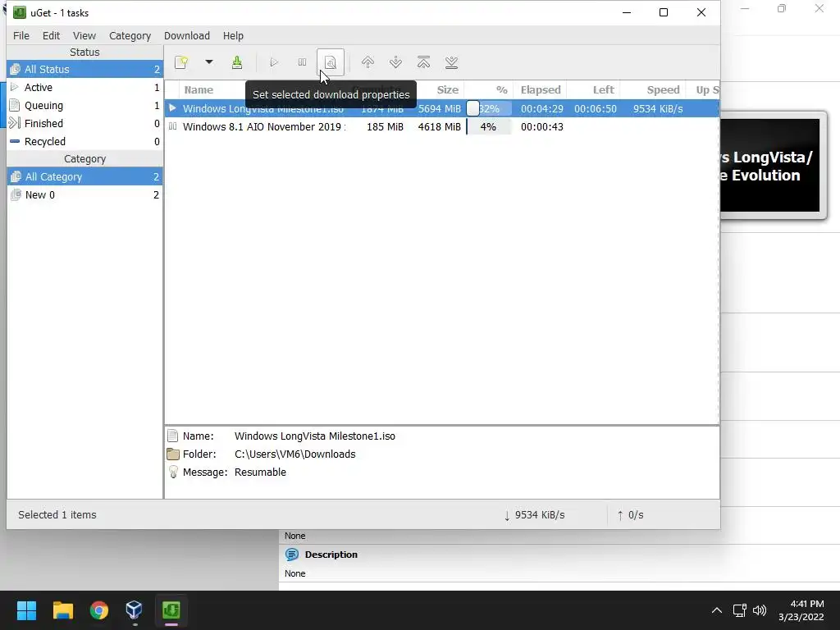This screenshot has height=630, width=840.
Task: Click the Selected 1 items status text
Action: [57, 515]
